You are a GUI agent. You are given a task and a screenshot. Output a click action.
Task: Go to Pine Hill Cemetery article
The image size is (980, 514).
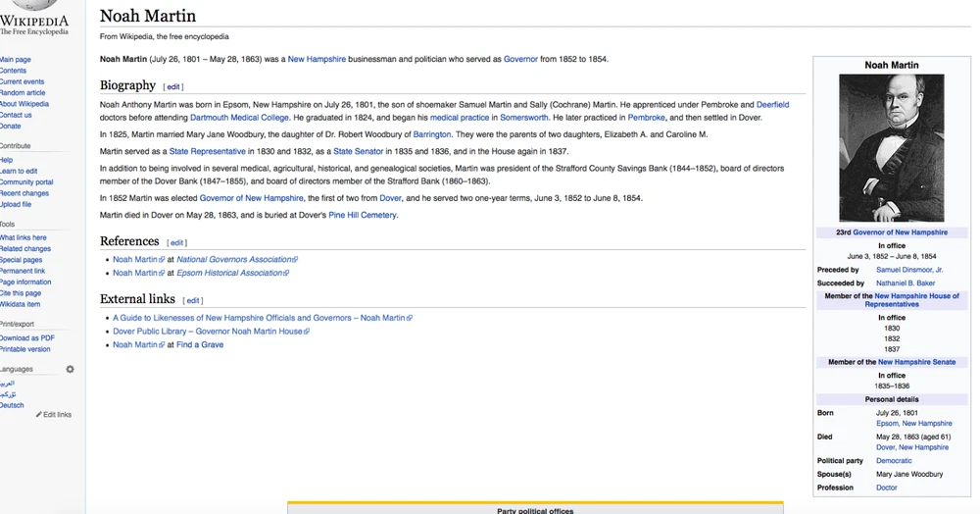click(x=363, y=215)
